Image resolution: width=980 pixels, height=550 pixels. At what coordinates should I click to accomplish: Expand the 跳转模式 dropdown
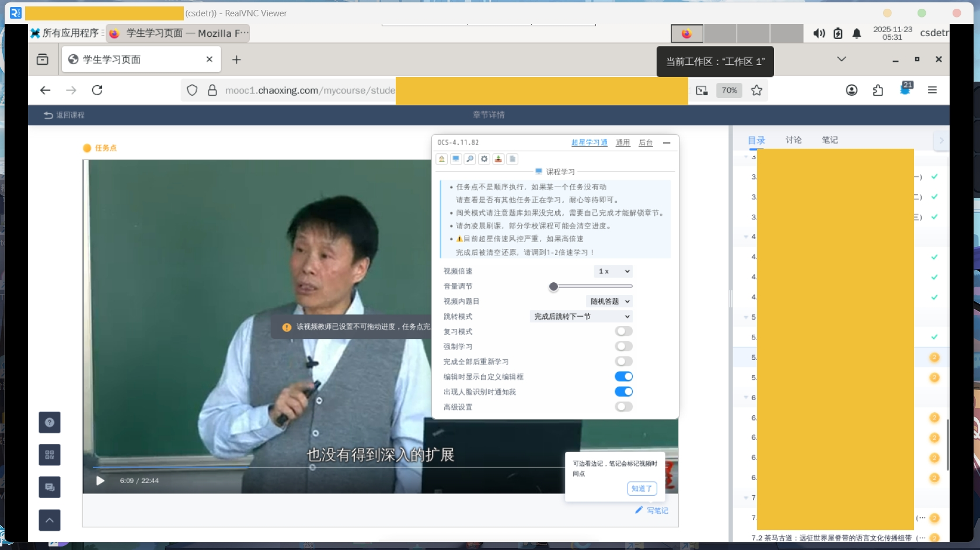pos(581,317)
